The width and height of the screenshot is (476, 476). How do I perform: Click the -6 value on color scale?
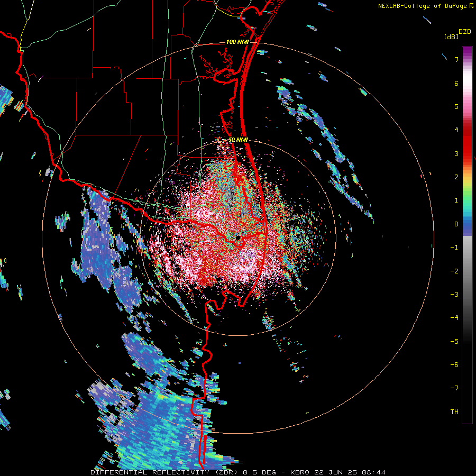[454, 364]
